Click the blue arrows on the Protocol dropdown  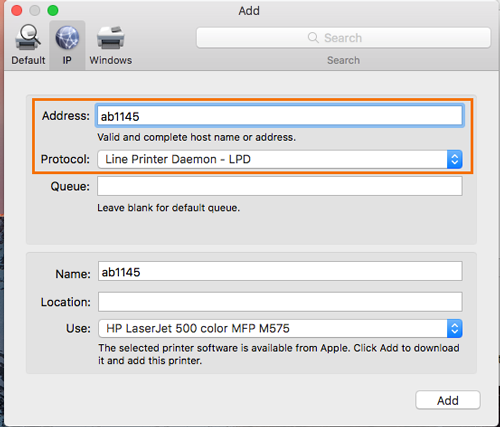coord(454,159)
